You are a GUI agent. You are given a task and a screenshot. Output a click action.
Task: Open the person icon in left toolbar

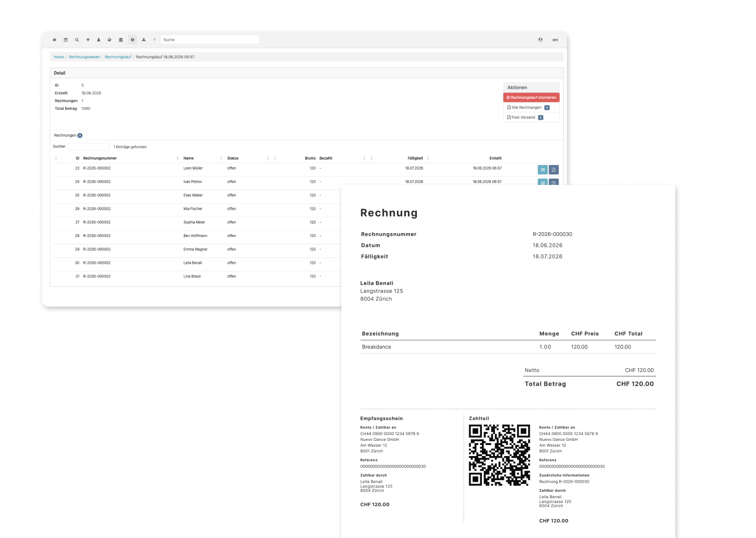tap(99, 40)
